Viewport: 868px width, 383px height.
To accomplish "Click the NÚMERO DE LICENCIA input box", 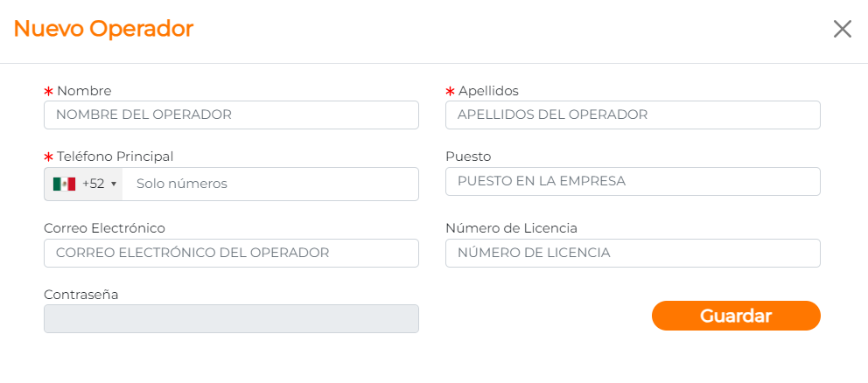I will pos(633,253).
